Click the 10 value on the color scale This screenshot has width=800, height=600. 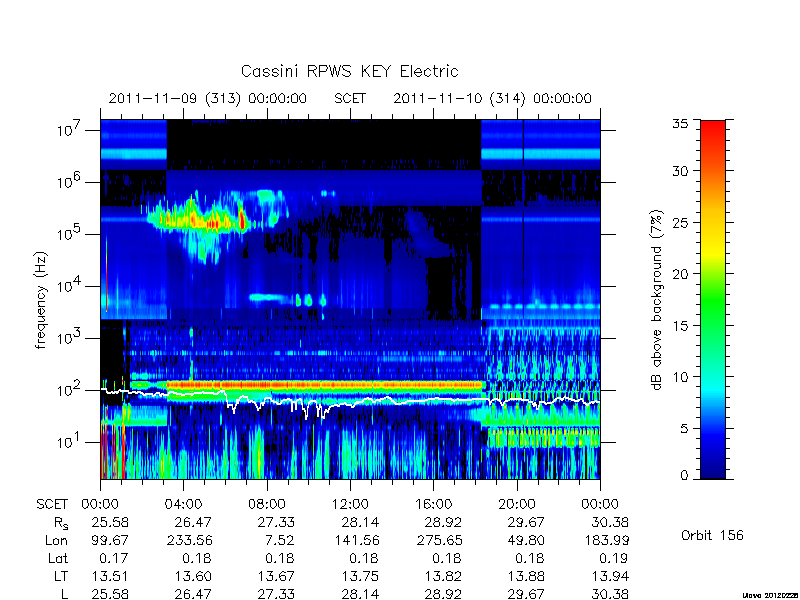681,377
